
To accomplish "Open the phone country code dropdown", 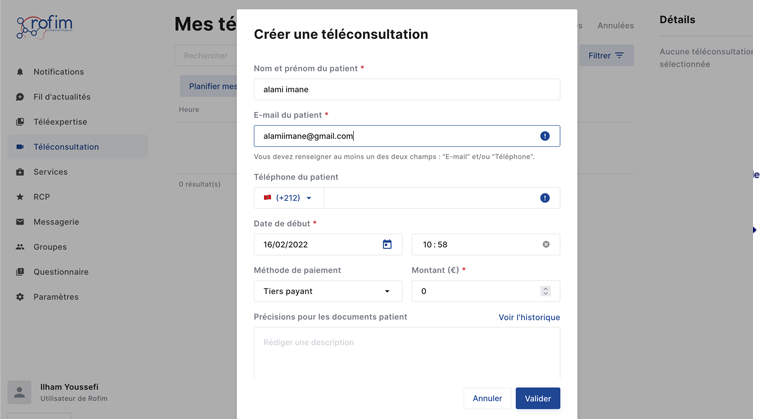I will click(x=288, y=198).
